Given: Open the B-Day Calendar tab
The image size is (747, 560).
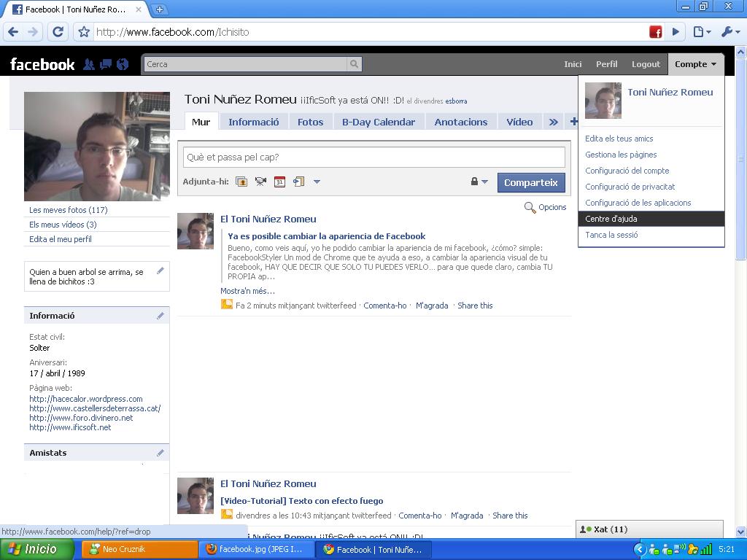Looking at the screenshot, I should pos(379,122).
